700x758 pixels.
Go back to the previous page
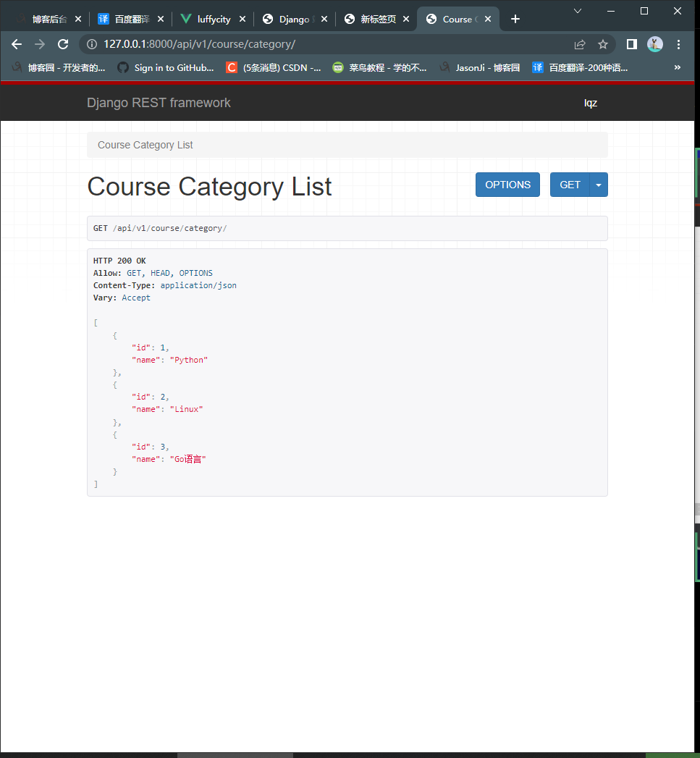point(17,44)
